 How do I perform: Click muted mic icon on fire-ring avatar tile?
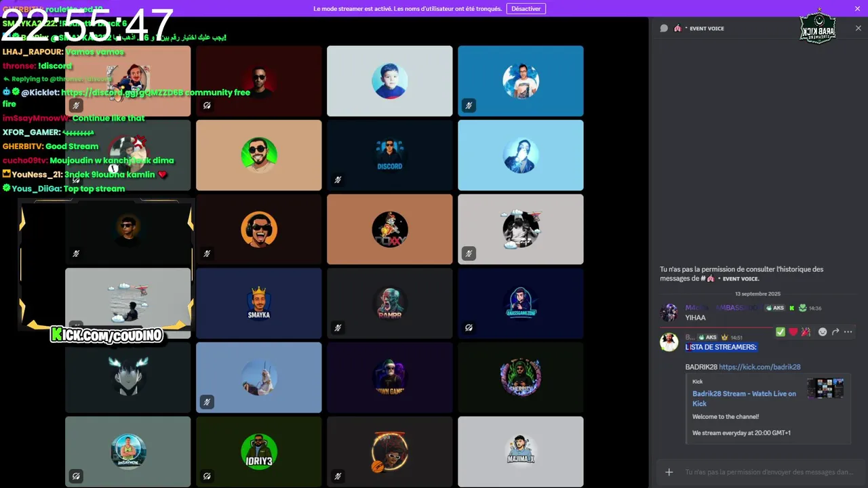(x=338, y=476)
